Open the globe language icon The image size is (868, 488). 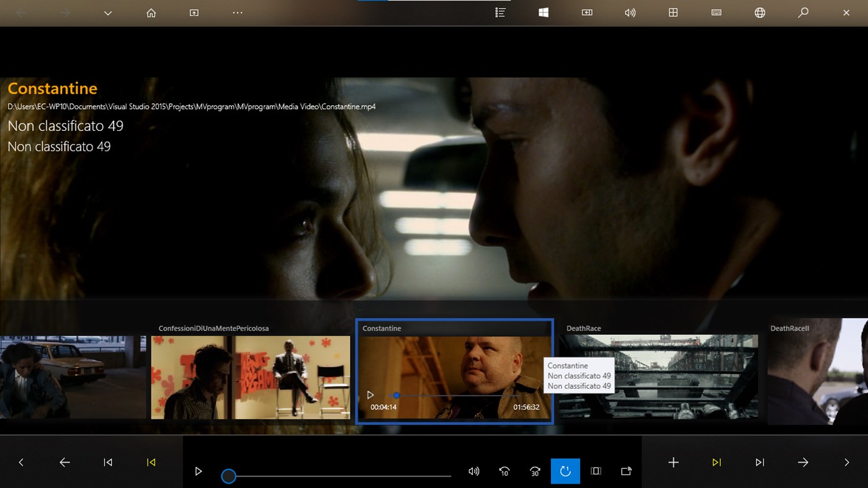[759, 13]
